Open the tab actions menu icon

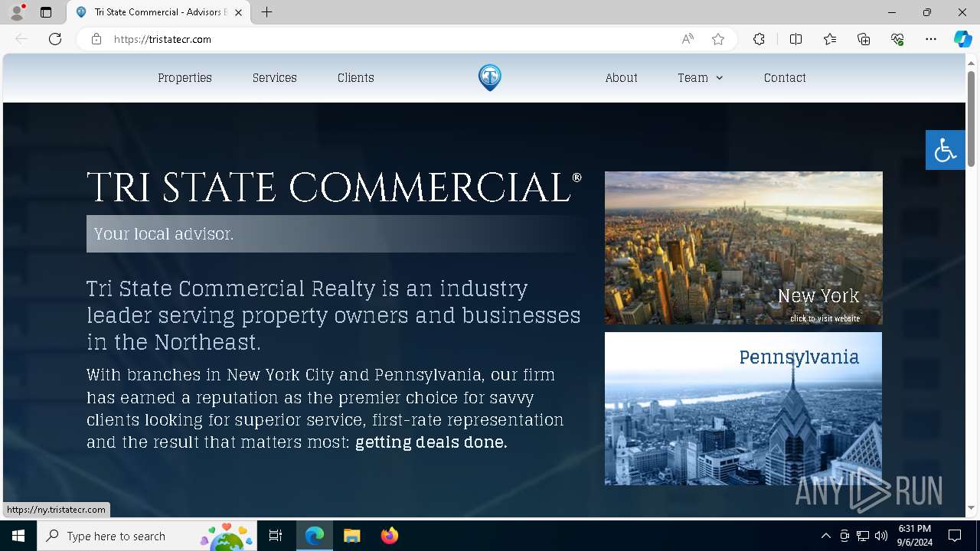point(46,12)
